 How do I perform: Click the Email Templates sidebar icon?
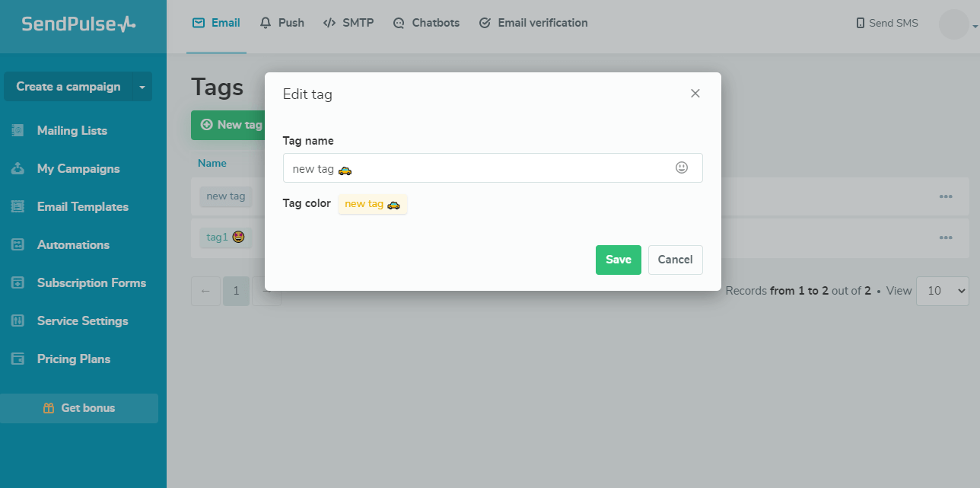click(x=18, y=206)
